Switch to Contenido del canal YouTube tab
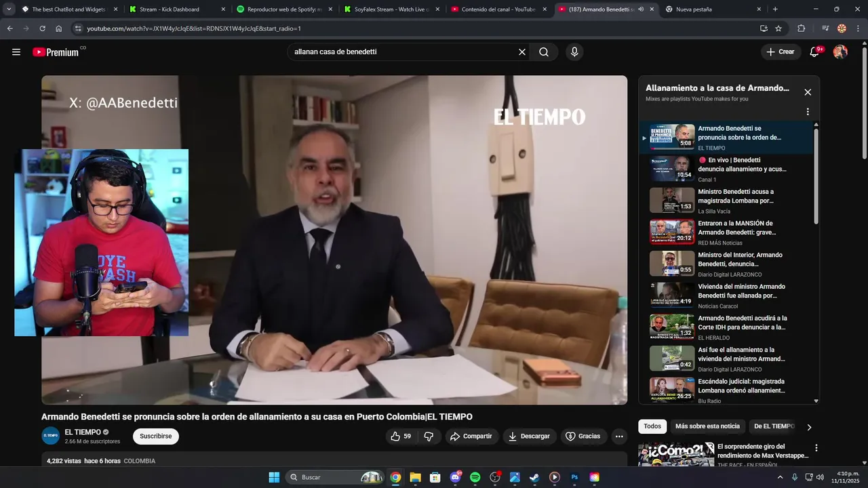This screenshot has height=488, width=868. click(498, 9)
